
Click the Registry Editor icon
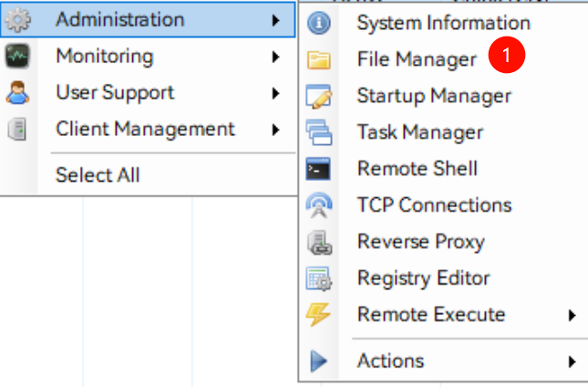(x=319, y=278)
